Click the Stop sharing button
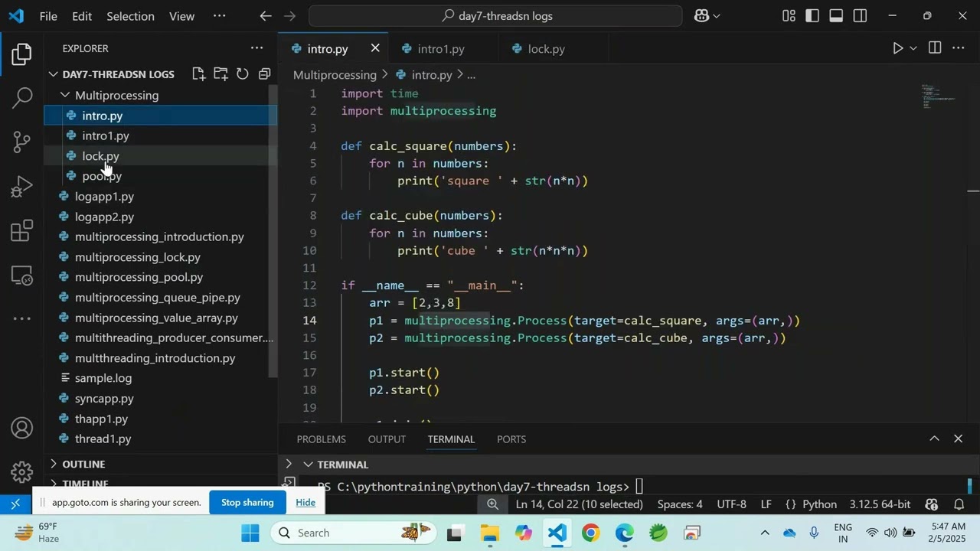The height and width of the screenshot is (551, 980). [x=247, y=502]
